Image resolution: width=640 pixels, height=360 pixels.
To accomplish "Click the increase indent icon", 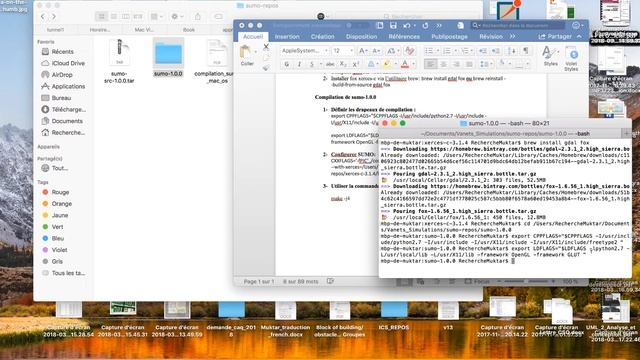I will tap(496, 51).
